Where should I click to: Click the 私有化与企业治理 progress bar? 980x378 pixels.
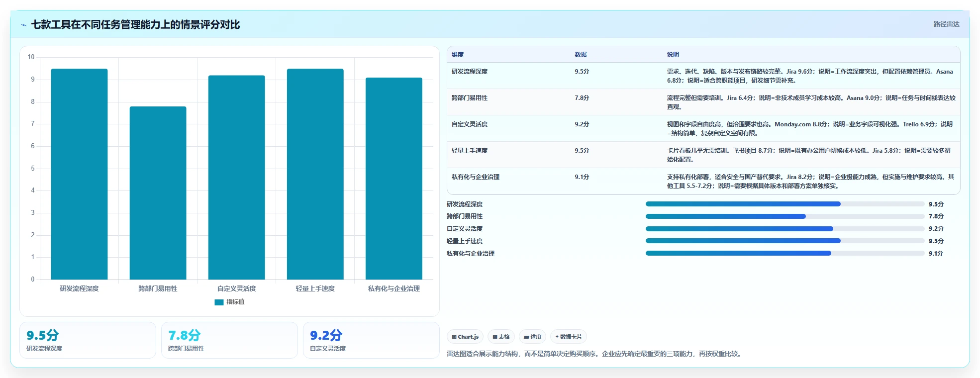tap(785, 253)
